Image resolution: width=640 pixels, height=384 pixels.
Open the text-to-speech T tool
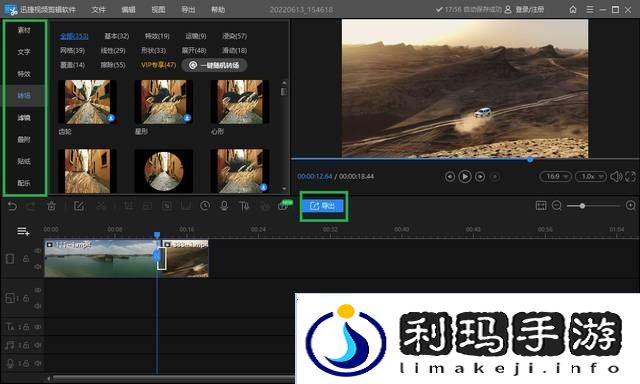click(x=244, y=206)
